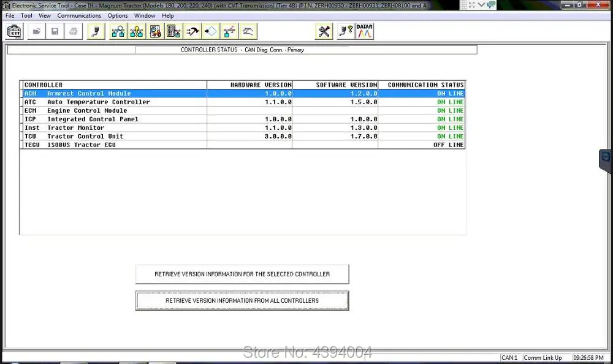The width and height of the screenshot is (613, 364).
Task: Click the application icon in title bar
Action: pyautogui.click(x=6, y=6)
